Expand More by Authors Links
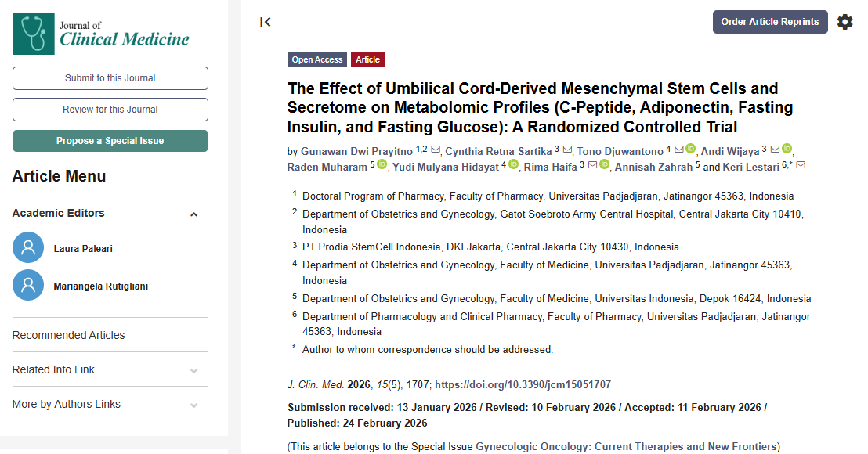868x454 pixels. 193,405
